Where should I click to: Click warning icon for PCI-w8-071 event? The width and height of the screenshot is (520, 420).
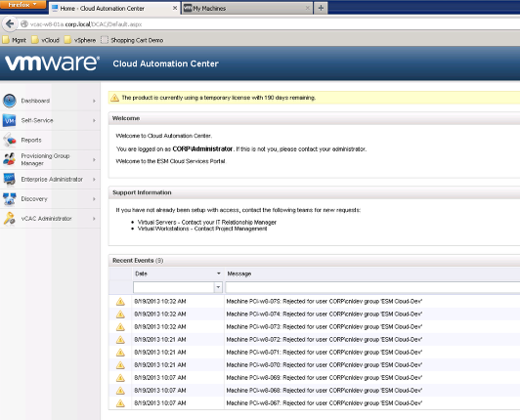[x=120, y=352]
